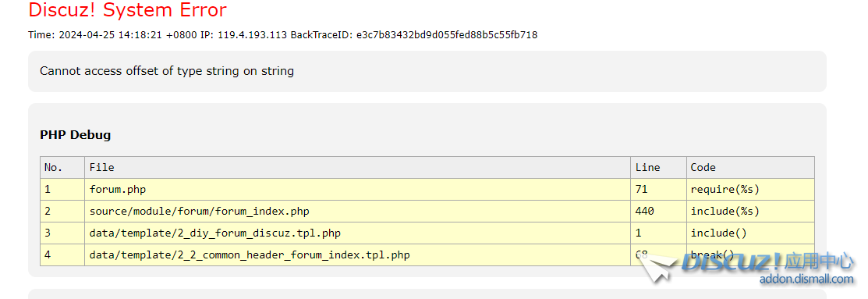Select the 2_diy_forum_discuz.tpl.php file cell
This screenshot has width=868, height=299.
[x=358, y=233]
